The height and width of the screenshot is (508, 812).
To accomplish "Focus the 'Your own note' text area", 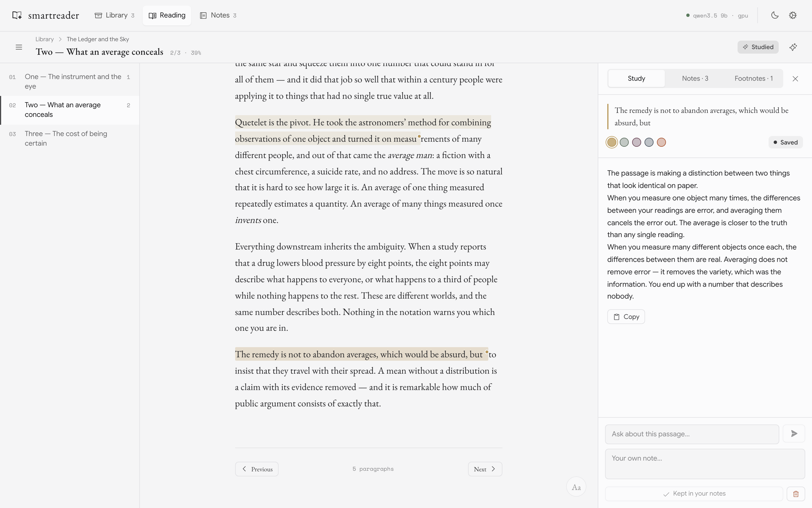I will click(x=705, y=464).
